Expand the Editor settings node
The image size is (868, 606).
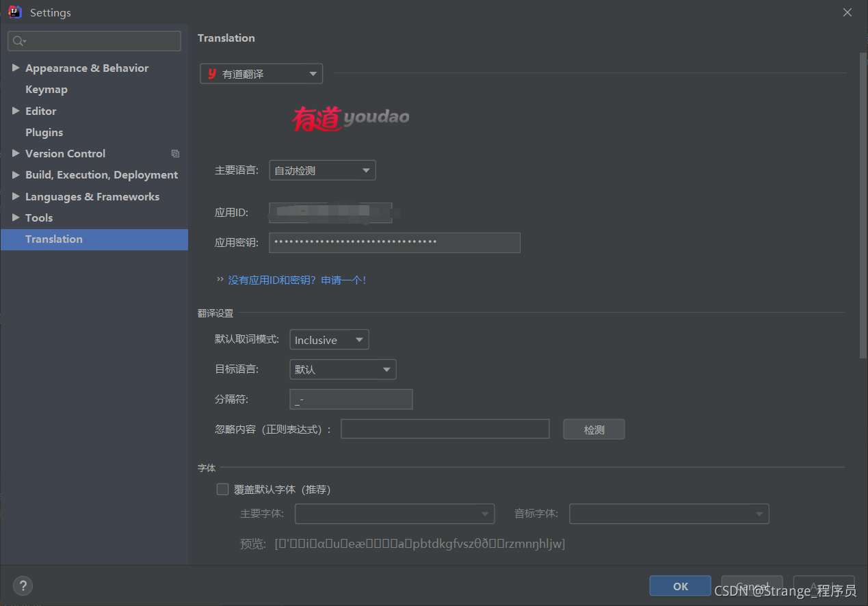(16, 111)
